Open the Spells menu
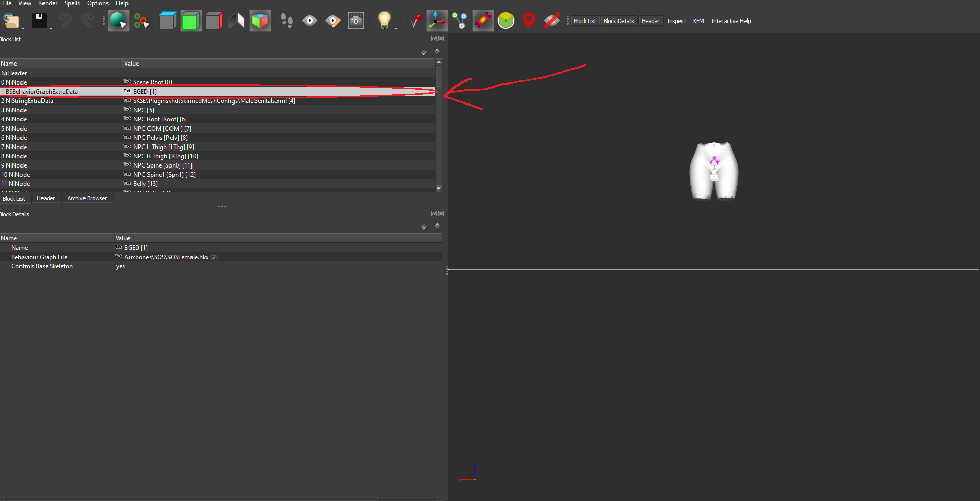 (72, 3)
